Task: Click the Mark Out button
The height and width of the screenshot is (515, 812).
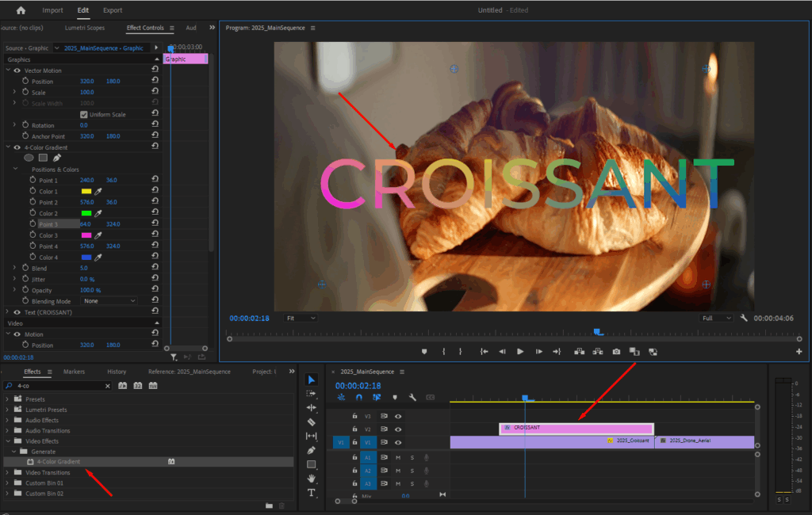Action: (x=461, y=352)
